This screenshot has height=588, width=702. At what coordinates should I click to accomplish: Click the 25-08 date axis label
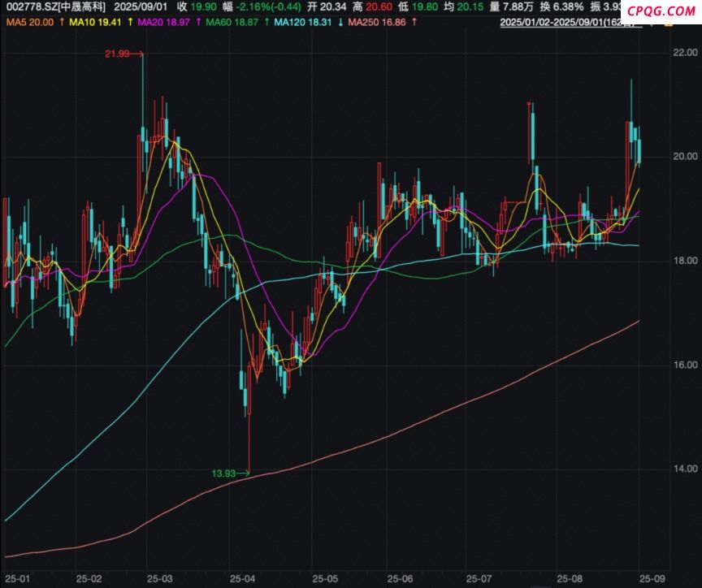click(x=569, y=578)
